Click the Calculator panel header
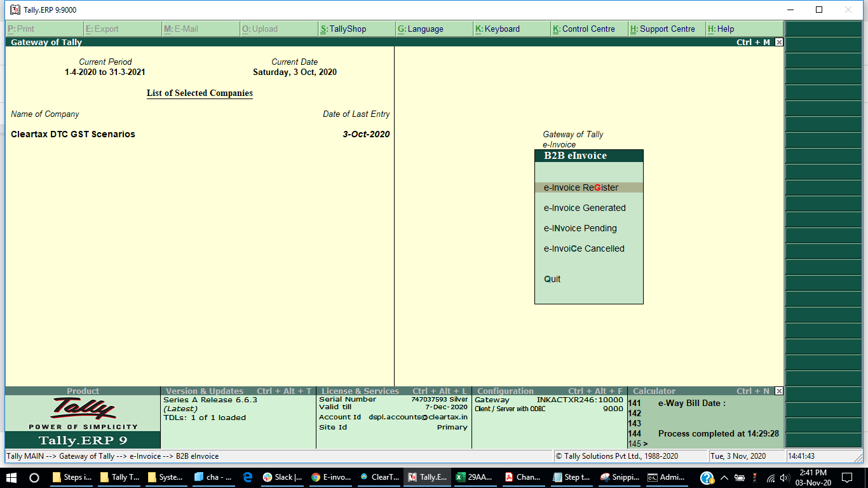Viewport: 868px width, 488px height. point(702,391)
